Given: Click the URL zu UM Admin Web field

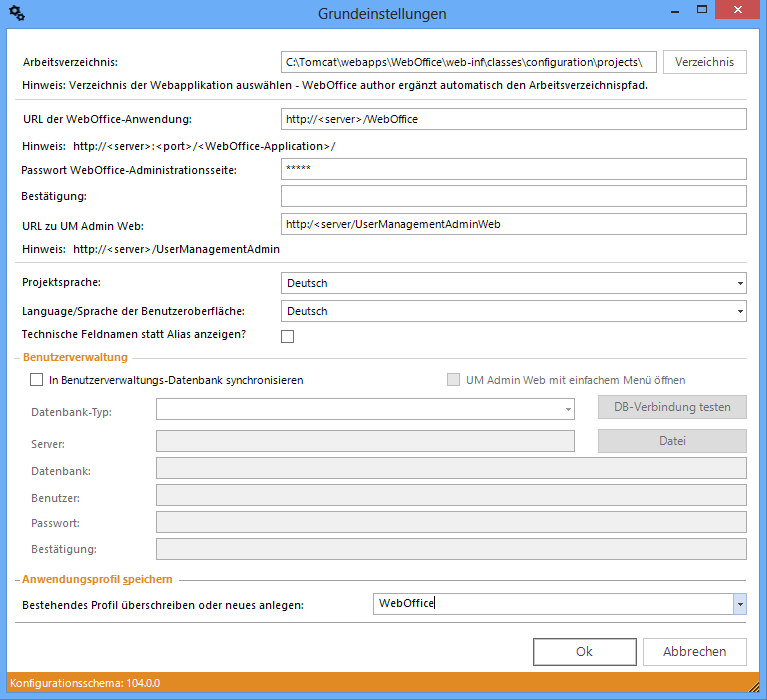Looking at the screenshot, I should 514,224.
